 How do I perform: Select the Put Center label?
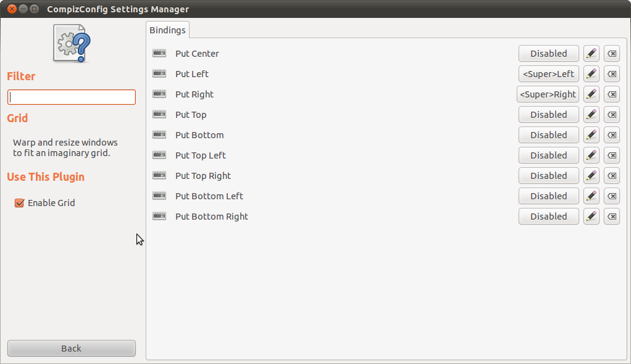pyautogui.click(x=197, y=54)
